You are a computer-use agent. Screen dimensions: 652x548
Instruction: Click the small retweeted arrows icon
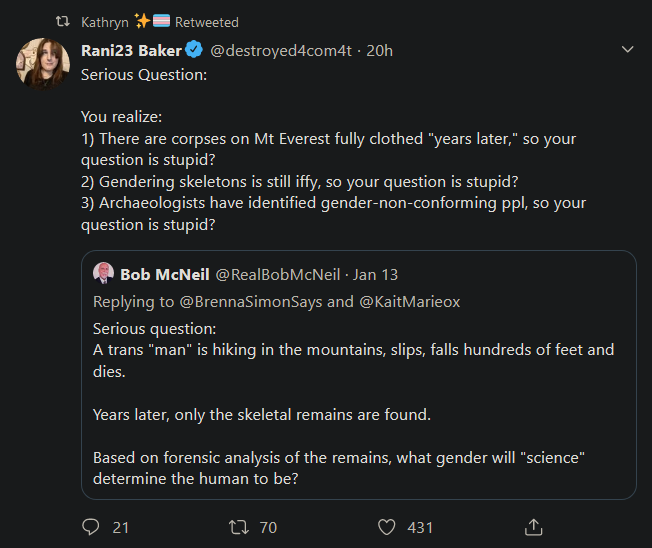coord(63,21)
